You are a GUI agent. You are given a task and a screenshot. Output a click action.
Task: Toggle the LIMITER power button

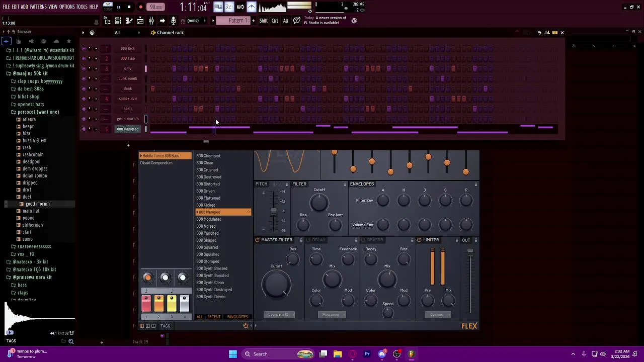tap(419, 240)
